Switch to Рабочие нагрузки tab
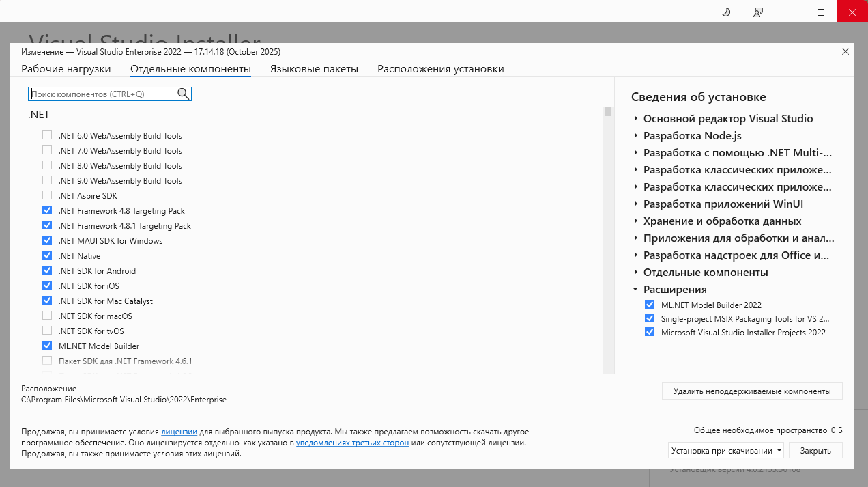This screenshot has width=868, height=487. [x=66, y=69]
